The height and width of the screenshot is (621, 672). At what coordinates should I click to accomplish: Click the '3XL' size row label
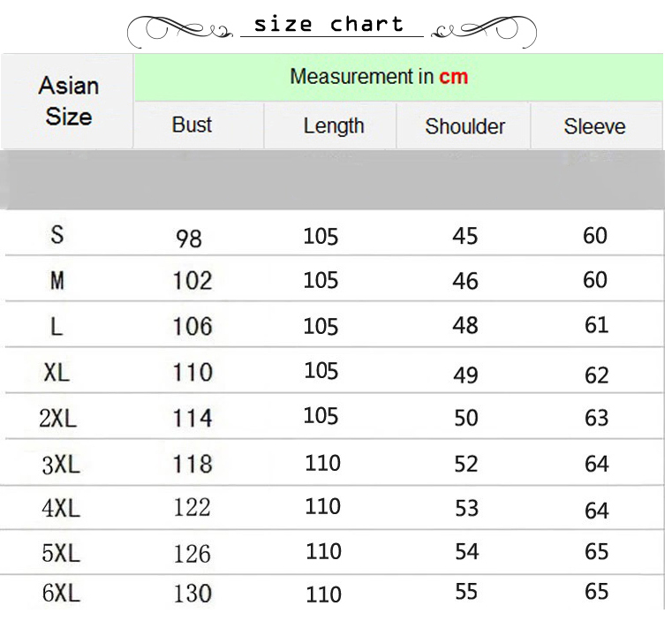coord(60,464)
